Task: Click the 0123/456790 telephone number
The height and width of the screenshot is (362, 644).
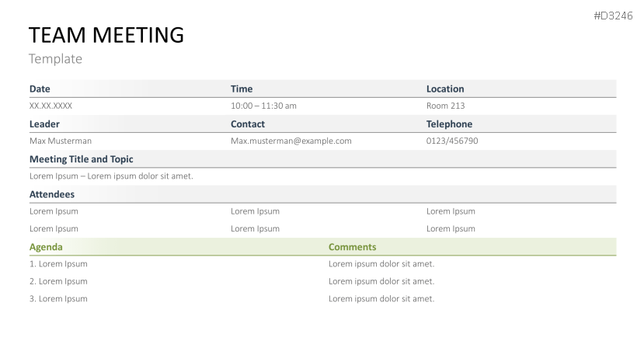Action: point(452,141)
